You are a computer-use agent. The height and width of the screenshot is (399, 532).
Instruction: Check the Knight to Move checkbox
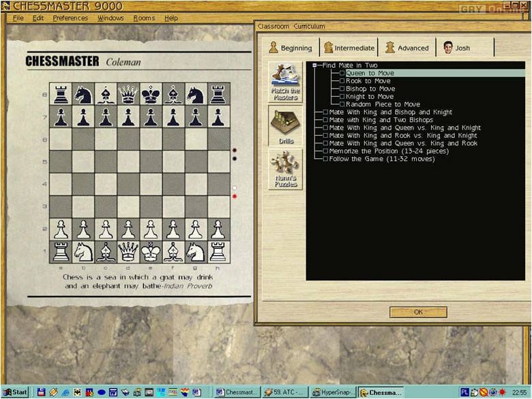(342, 96)
